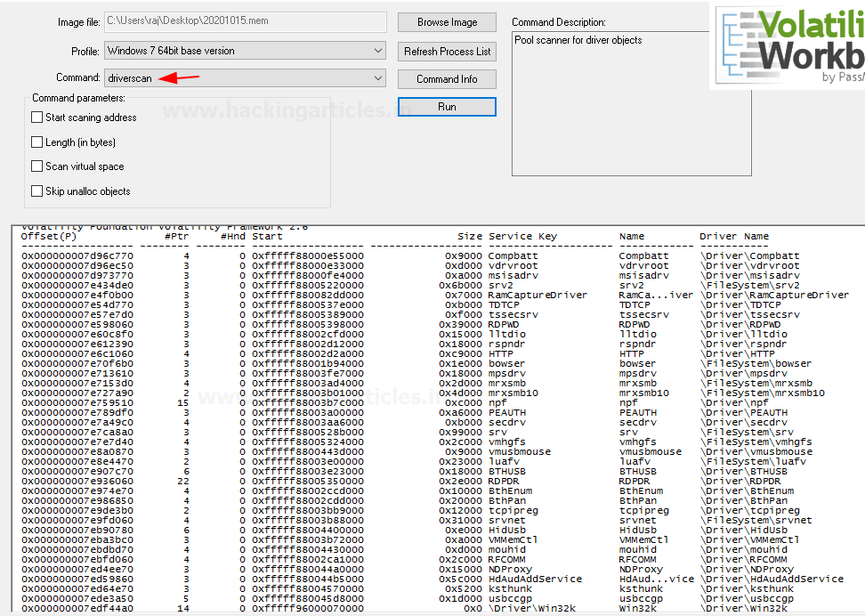Click the HdAudAddService output row
Screen dimensions: 865x616
pos(535,579)
